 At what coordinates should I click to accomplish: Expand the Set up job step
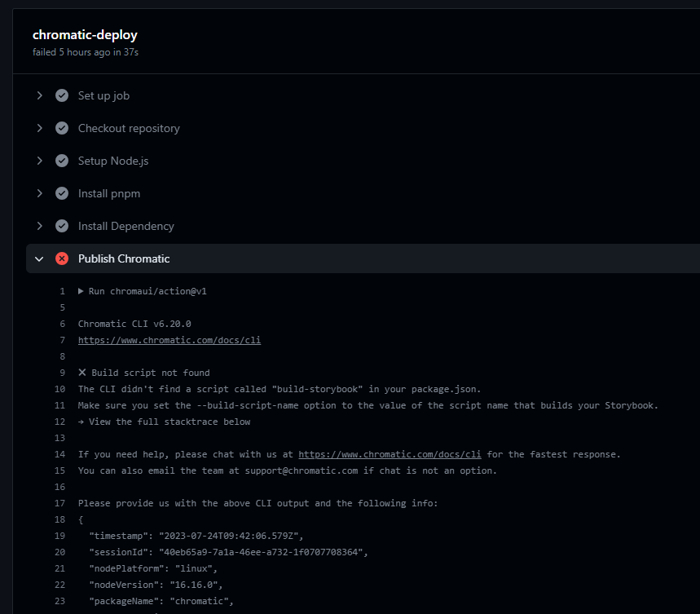tap(39, 95)
